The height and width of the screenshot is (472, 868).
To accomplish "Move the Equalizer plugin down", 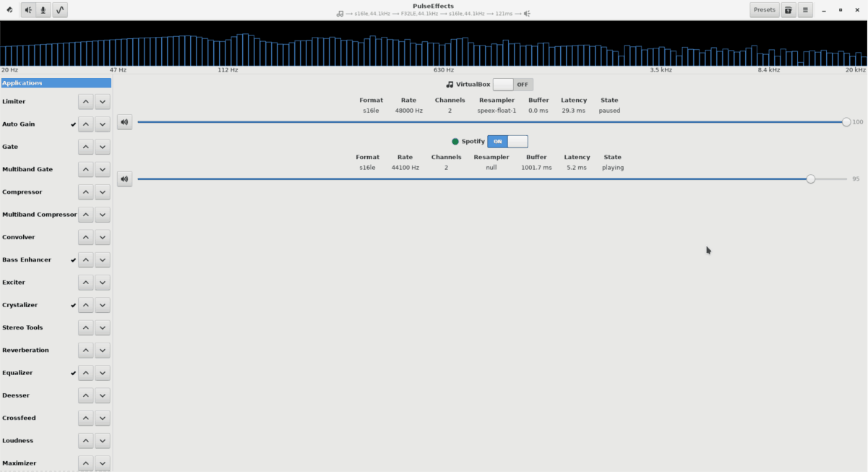I will 102,372.
